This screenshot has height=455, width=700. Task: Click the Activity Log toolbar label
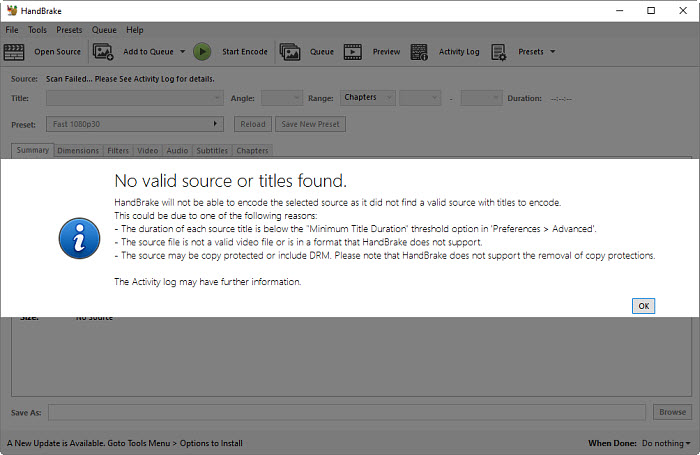coord(459,52)
